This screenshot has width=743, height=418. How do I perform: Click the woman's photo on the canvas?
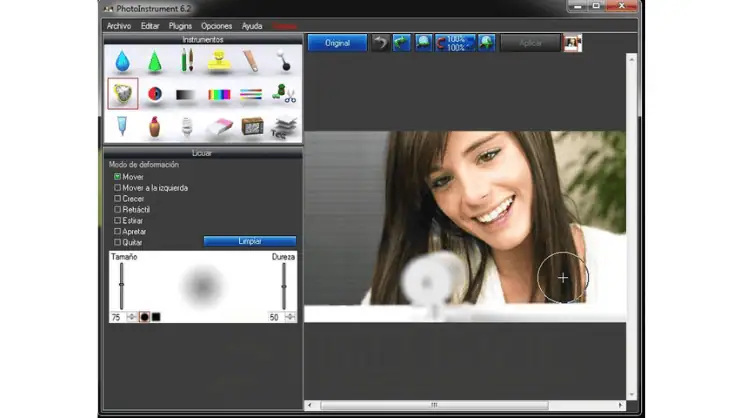(465, 227)
